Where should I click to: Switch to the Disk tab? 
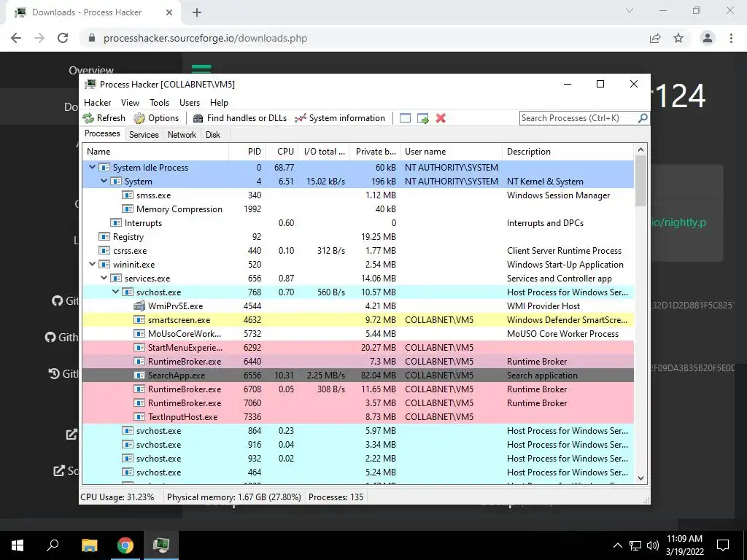(213, 135)
